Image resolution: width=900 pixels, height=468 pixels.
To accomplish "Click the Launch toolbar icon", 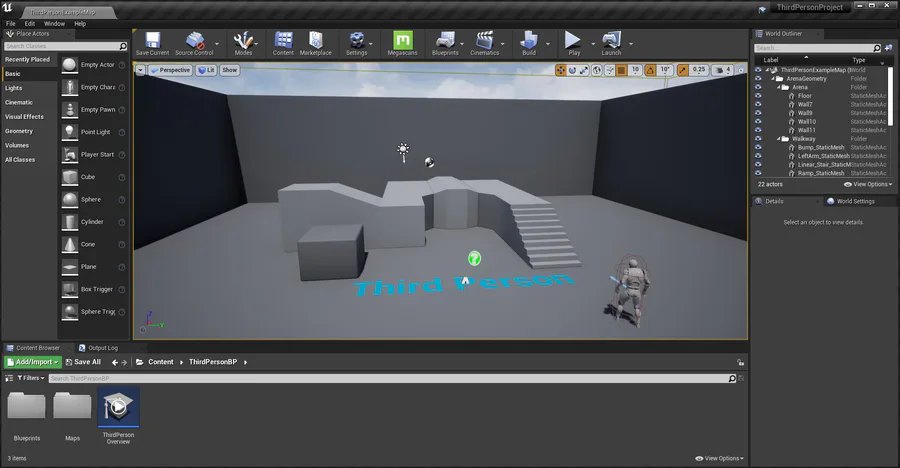I will (611, 40).
